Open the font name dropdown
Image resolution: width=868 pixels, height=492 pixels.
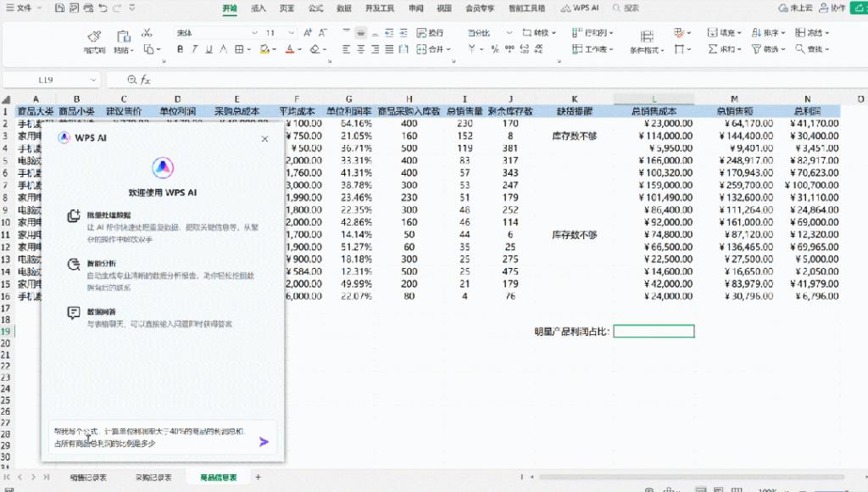253,33
